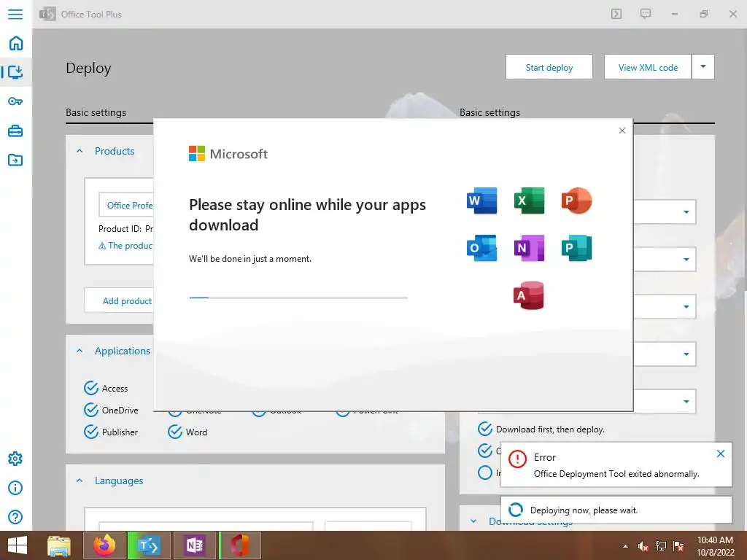Open File Explorer from taskbar
Image resolution: width=747 pixels, height=560 pixels.
59,545
